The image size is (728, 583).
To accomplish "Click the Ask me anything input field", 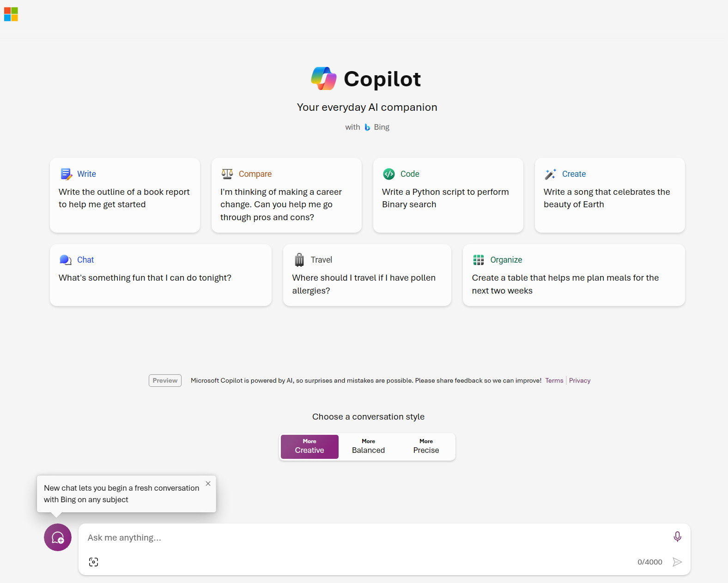I will click(323, 537).
